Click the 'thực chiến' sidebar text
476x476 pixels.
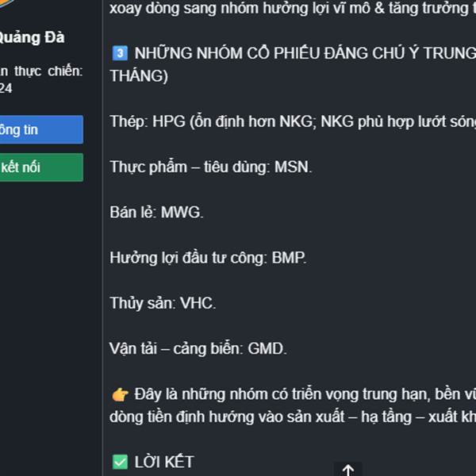pos(48,71)
